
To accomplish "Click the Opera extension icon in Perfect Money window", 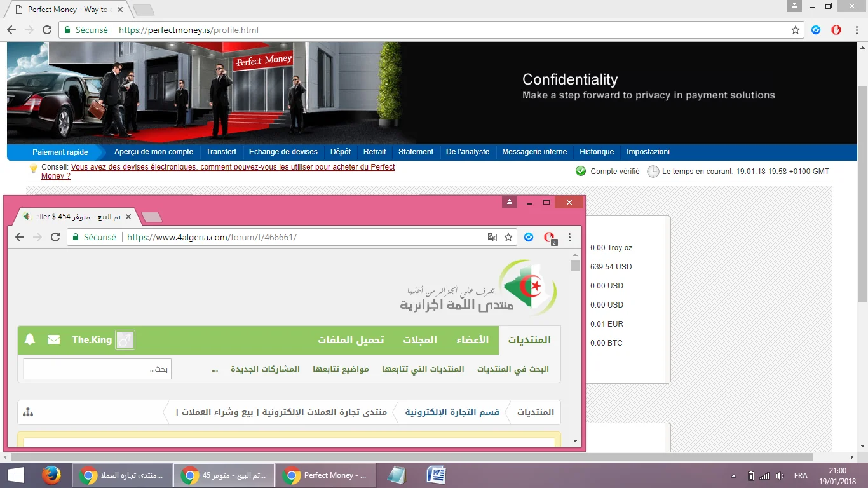I will pos(836,30).
